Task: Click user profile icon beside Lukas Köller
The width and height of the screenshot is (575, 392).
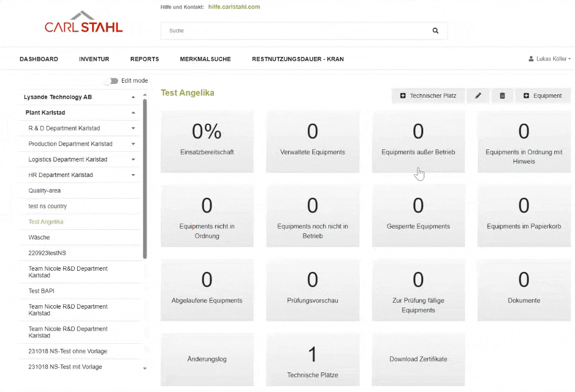Action: (531, 59)
